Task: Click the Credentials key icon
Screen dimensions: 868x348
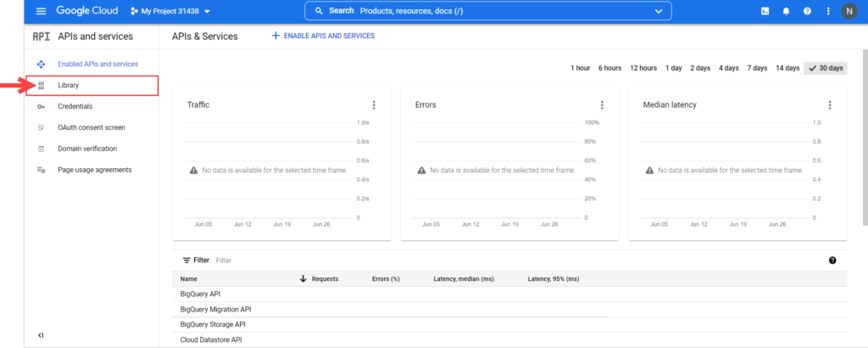Action: click(x=41, y=106)
